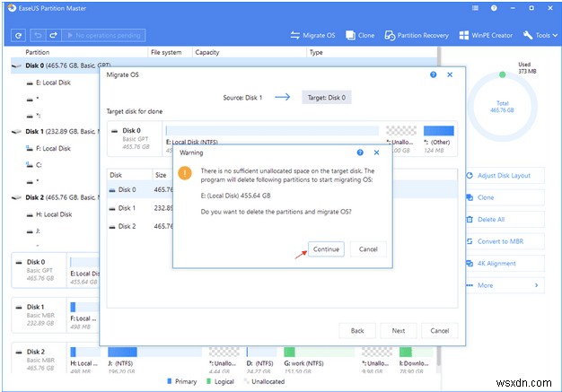The image size is (562, 392).
Task: Close the Warning dialog with X
Action: (x=376, y=152)
